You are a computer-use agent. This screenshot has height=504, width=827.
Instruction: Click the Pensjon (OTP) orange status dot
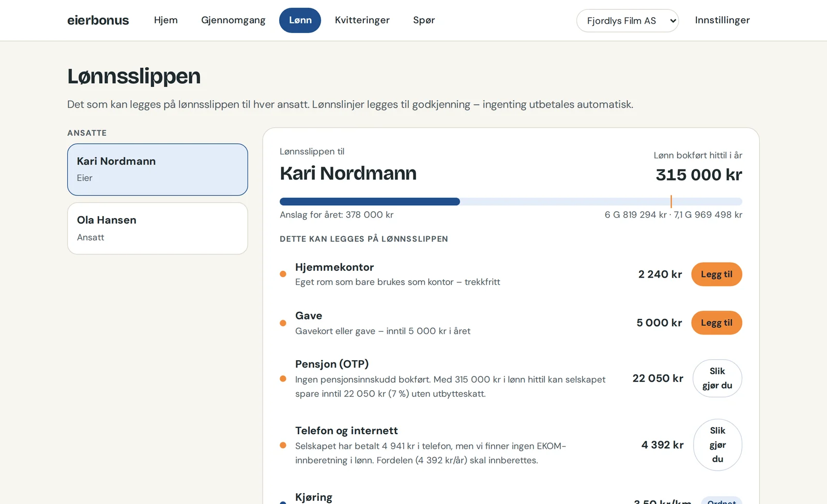[283, 378]
